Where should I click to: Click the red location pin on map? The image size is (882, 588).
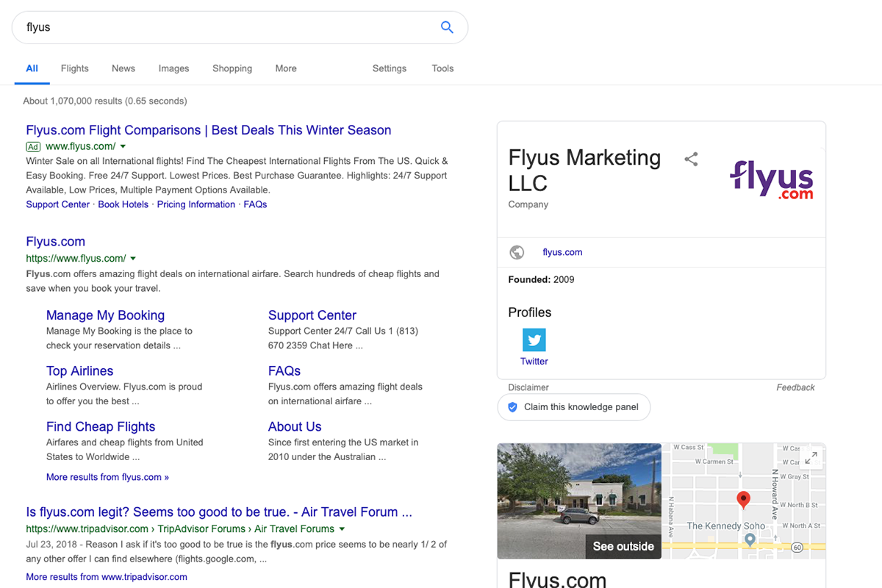(x=743, y=501)
